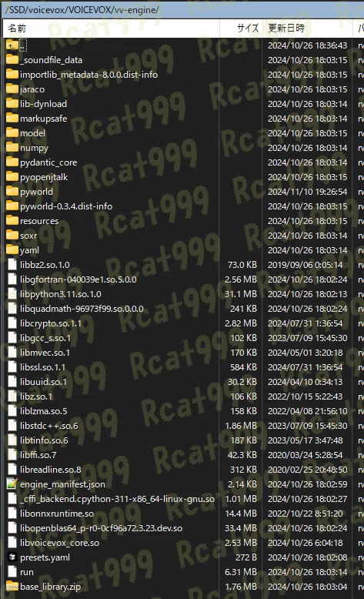The height and width of the screenshot is (599, 364).
Task: Select the _cffi_backend.cpython-311-x86_64-linux-gnu.so file name
Action: 117,499
